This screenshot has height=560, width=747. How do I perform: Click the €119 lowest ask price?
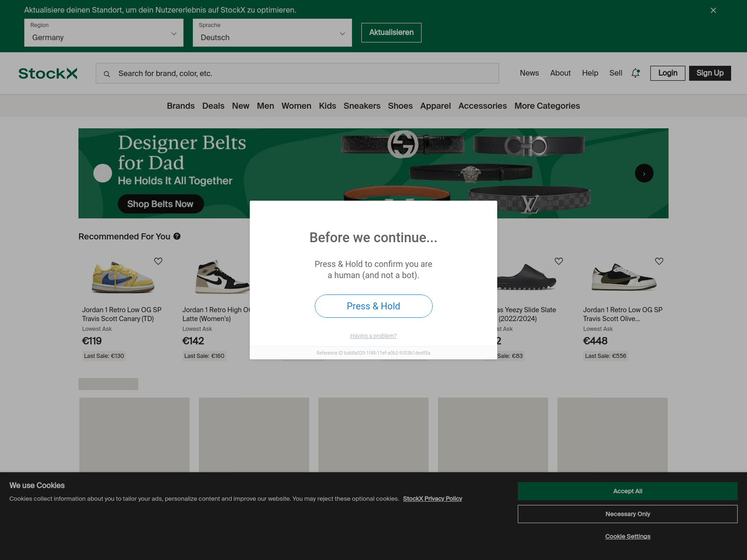pyautogui.click(x=92, y=341)
